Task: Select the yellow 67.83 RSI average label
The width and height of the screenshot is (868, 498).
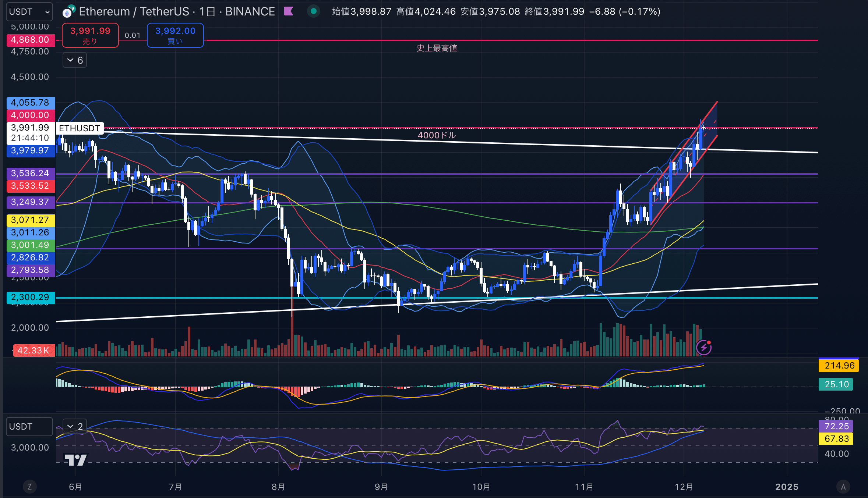Action: [x=836, y=439]
